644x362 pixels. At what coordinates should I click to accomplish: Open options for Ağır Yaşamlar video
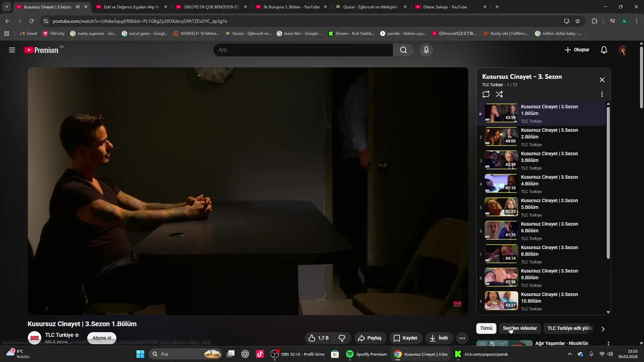coord(608,344)
